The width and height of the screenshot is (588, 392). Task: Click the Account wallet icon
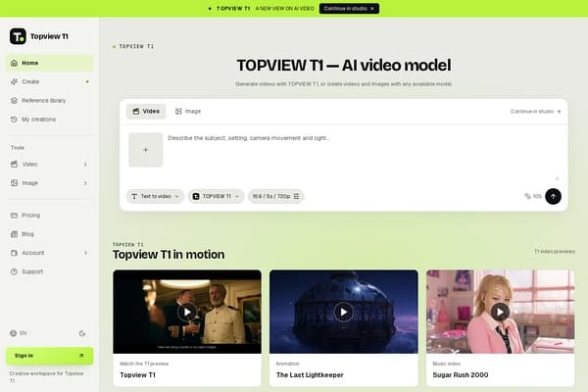click(14, 253)
